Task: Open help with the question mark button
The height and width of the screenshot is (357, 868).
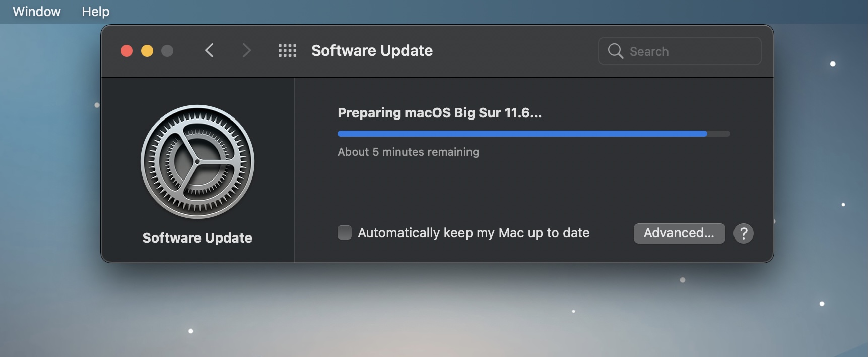Action: click(x=743, y=233)
